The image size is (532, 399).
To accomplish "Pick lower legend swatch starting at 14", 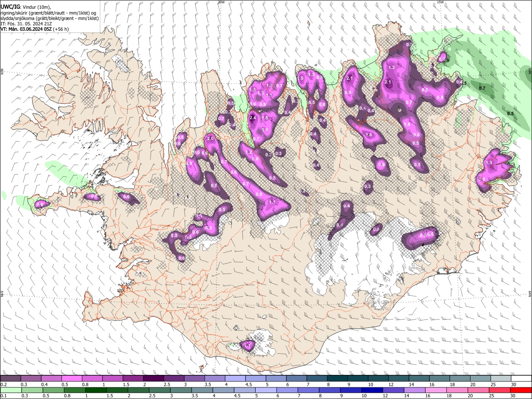I will pyautogui.click(x=415, y=390).
